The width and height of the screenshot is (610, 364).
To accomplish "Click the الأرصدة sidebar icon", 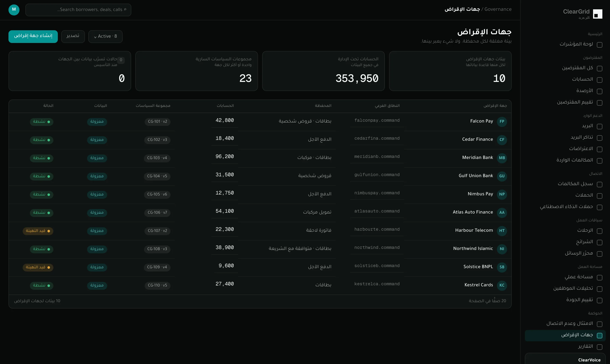I will (x=599, y=91).
